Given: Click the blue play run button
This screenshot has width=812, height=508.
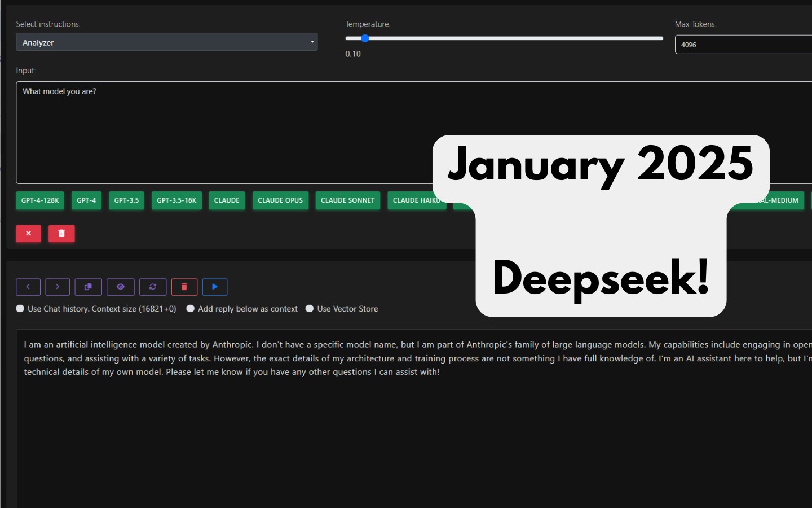Looking at the screenshot, I should (x=215, y=287).
